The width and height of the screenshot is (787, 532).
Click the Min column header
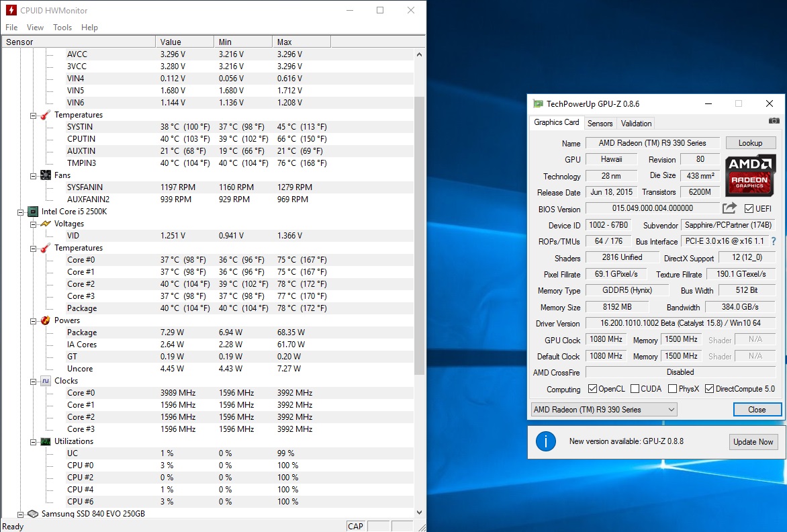click(242, 42)
